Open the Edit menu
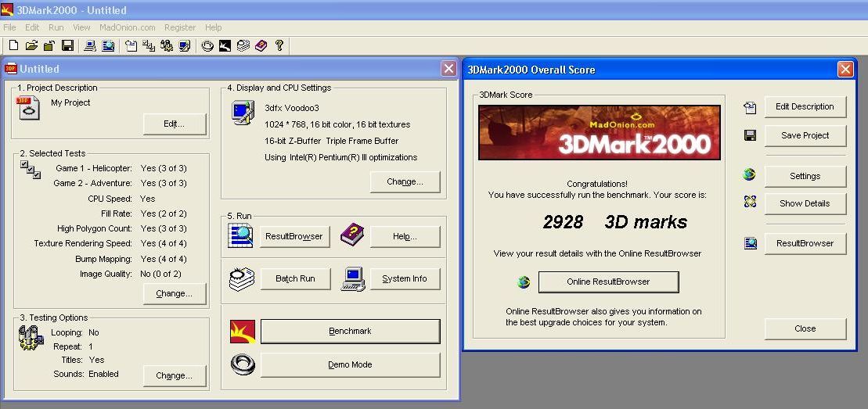868x409 pixels. click(32, 27)
